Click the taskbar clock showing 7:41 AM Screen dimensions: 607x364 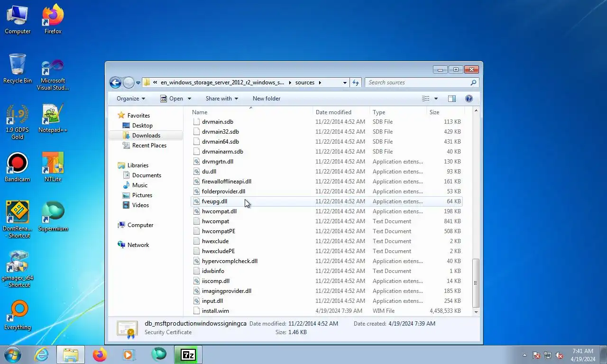583,355
